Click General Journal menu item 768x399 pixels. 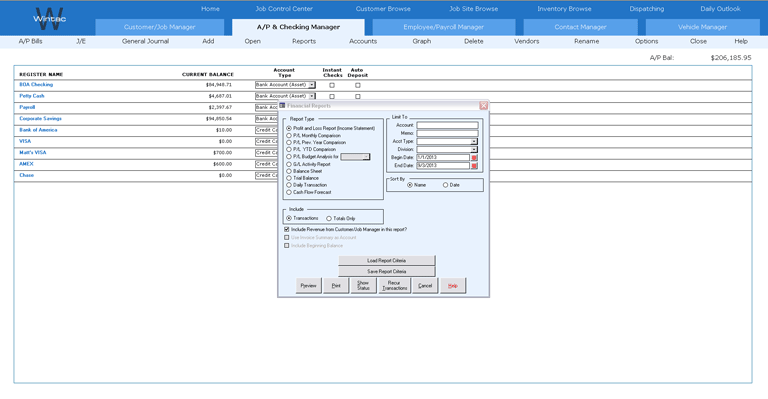coord(145,41)
